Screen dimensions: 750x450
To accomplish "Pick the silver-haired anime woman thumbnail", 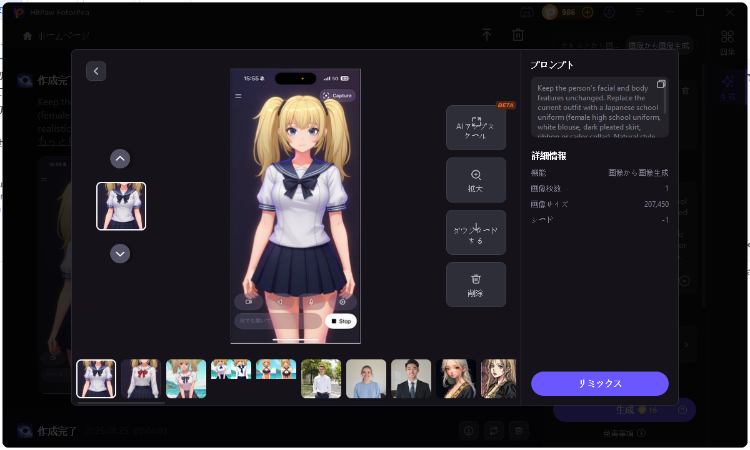I will point(456,379).
